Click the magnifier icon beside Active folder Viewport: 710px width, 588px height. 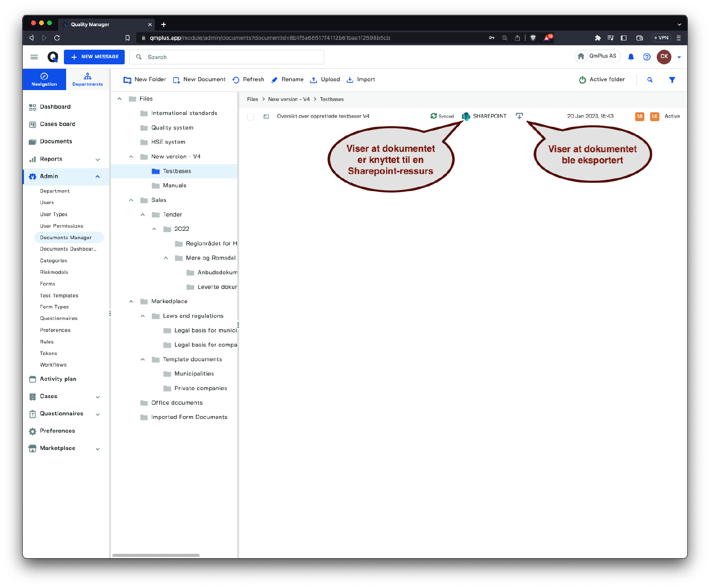point(650,80)
